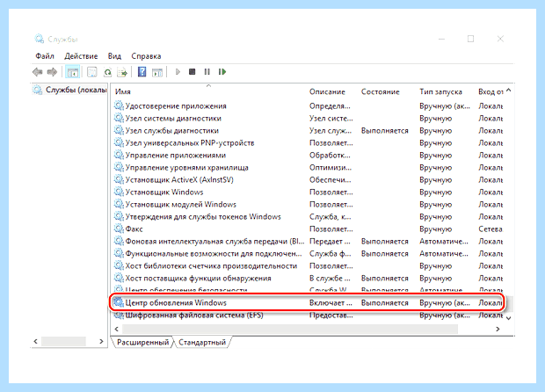Click Выполняется status in Узел службы диагностики row
Screen dimensions: 545x392
(384, 131)
